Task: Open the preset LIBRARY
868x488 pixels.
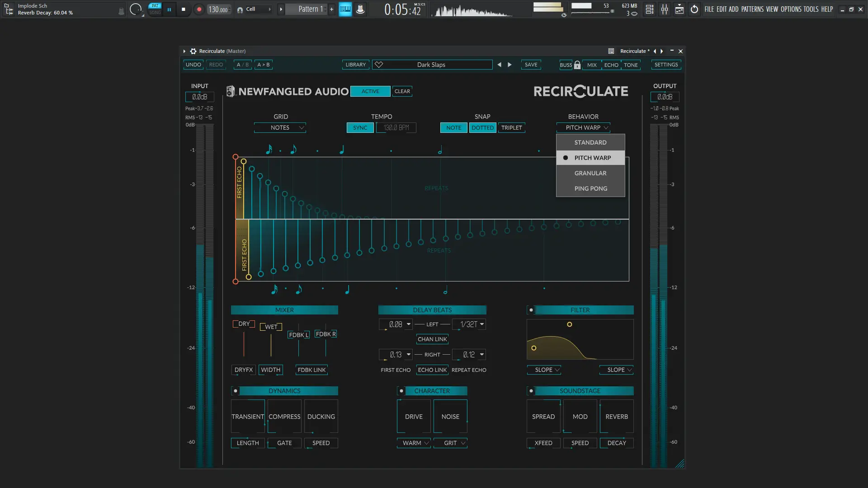Action: click(x=355, y=65)
